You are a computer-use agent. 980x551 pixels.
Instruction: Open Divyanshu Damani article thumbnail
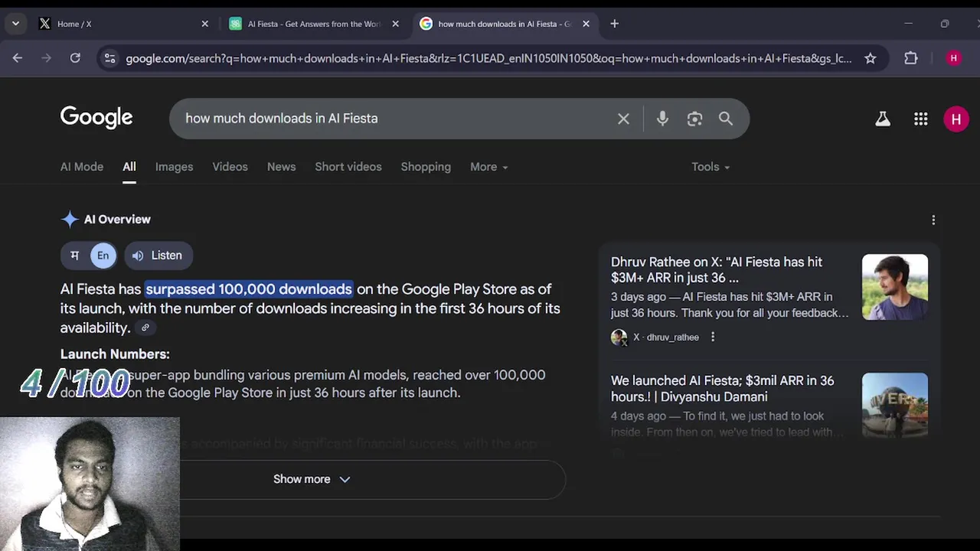pos(895,405)
